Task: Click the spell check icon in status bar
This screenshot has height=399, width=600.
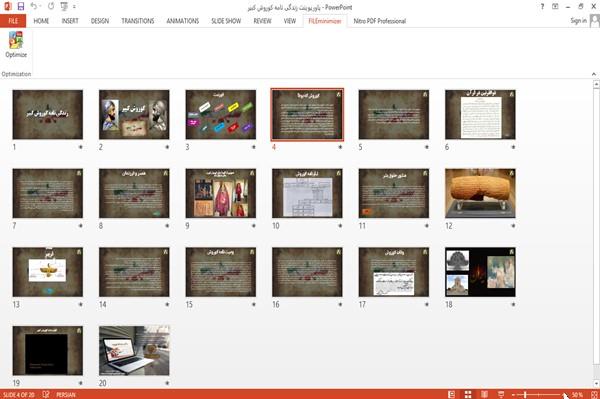Action: point(46,394)
